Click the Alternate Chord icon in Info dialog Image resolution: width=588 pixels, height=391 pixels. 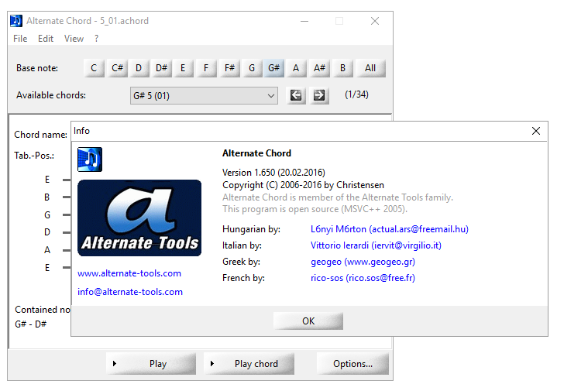pos(90,159)
